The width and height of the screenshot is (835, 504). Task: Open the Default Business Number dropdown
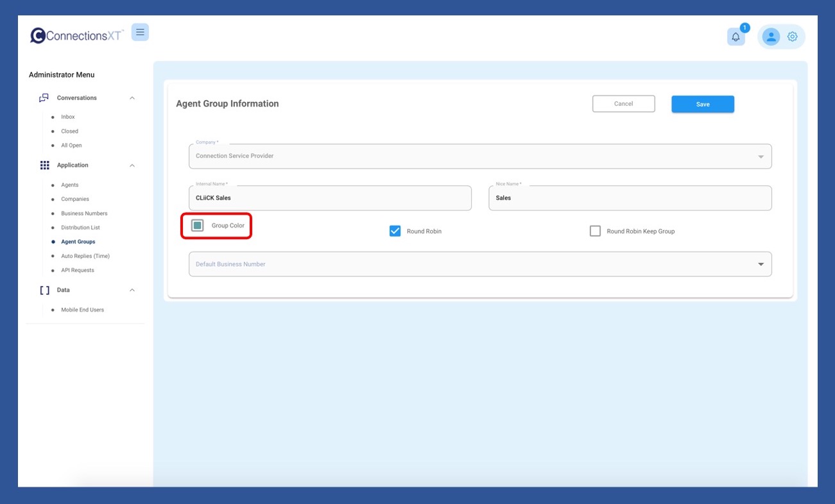761,264
